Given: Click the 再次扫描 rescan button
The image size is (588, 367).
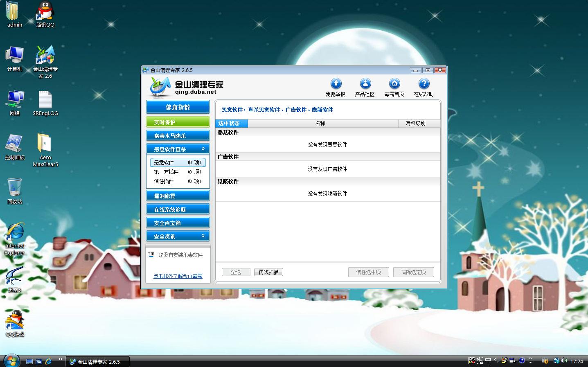Looking at the screenshot, I should point(269,272).
